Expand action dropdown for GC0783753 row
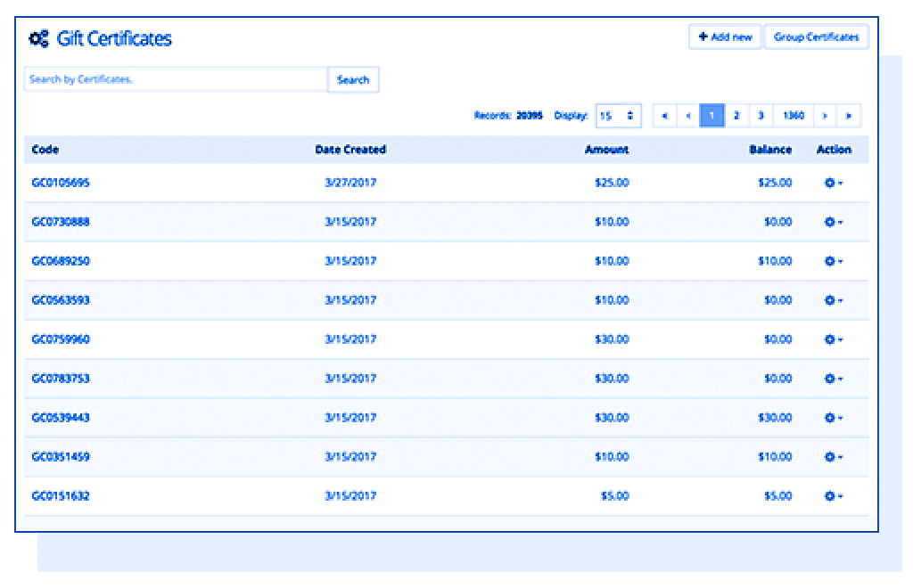 pyautogui.click(x=833, y=379)
